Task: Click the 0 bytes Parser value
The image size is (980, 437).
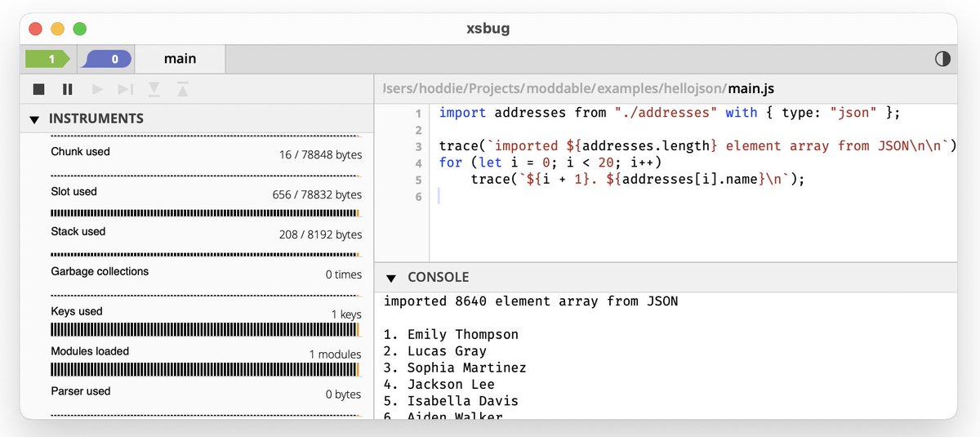Action: click(x=343, y=395)
